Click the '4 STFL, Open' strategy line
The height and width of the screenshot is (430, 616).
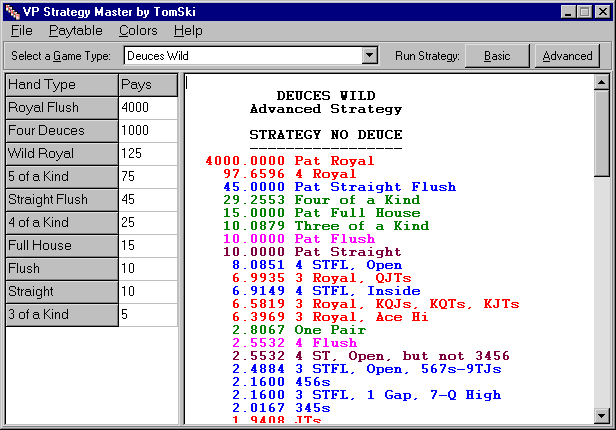tap(317, 265)
